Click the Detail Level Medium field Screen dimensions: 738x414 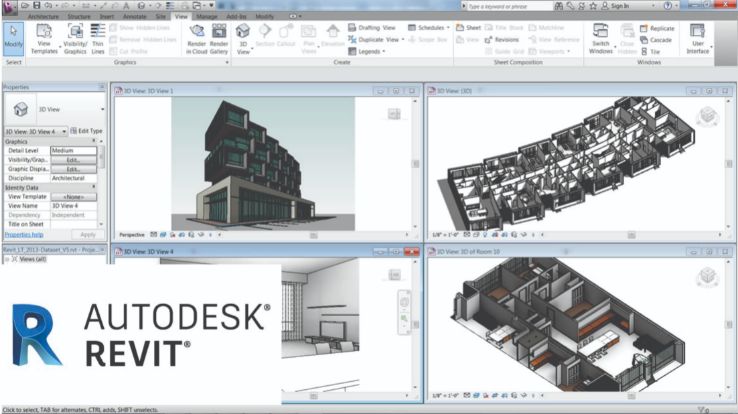tap(73, 151)
